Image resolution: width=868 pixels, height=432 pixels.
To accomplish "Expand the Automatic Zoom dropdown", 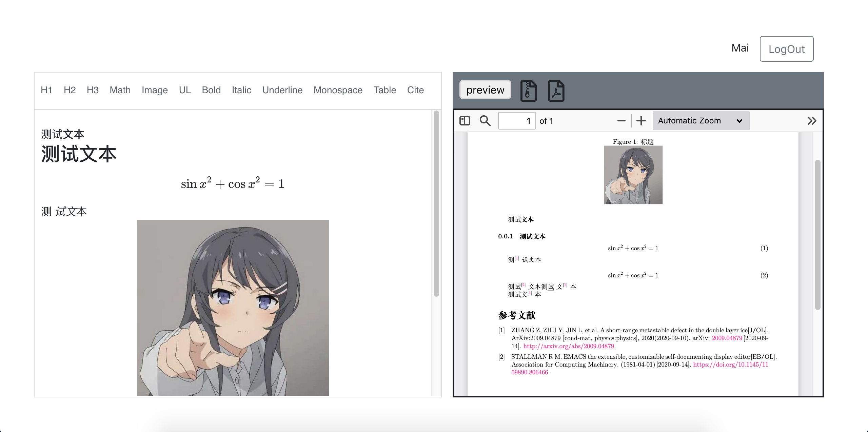I will (700, 121).
